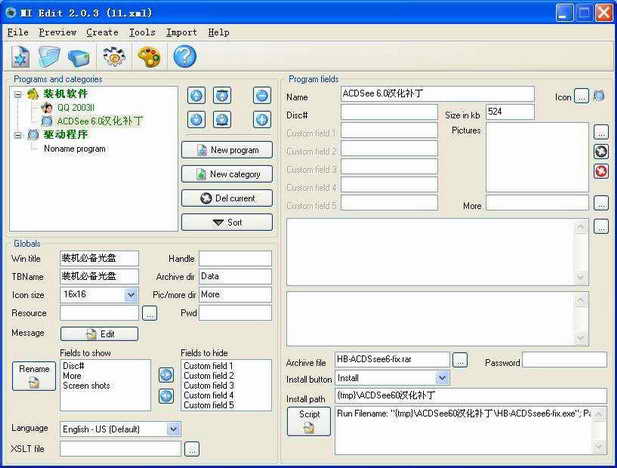Click the red delete picture icon

coord(600,171)
